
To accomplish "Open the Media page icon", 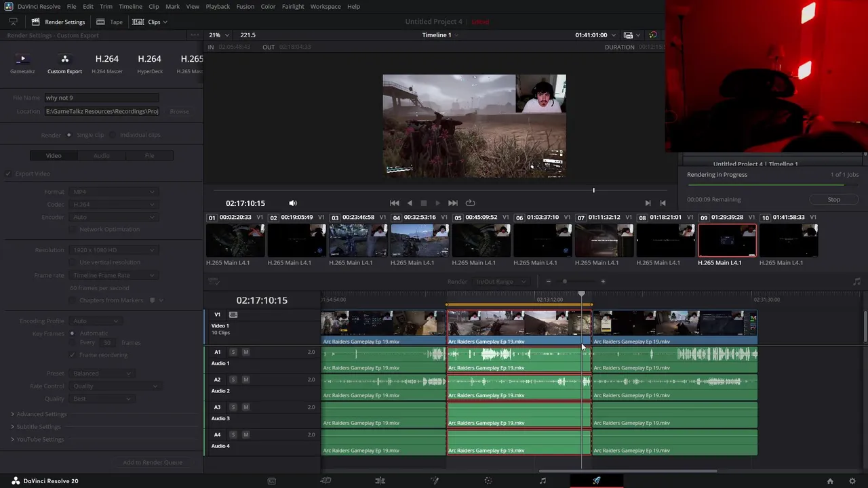I will point(271,481).
